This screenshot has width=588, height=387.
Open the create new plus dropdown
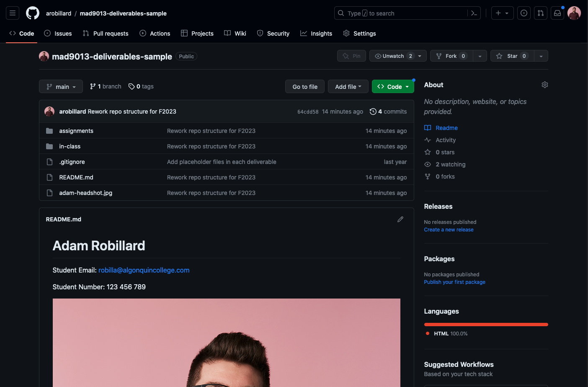coord(502,13)
